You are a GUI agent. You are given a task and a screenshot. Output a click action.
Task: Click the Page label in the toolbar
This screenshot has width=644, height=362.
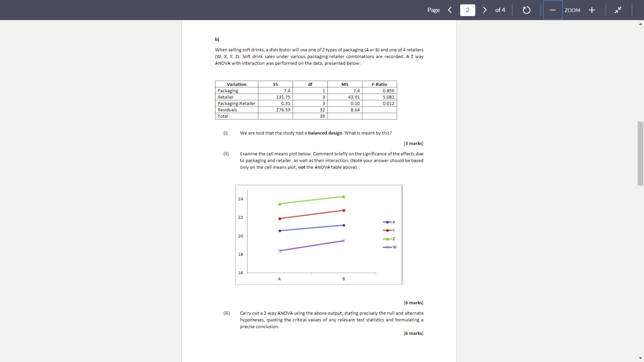coord(433,10)
